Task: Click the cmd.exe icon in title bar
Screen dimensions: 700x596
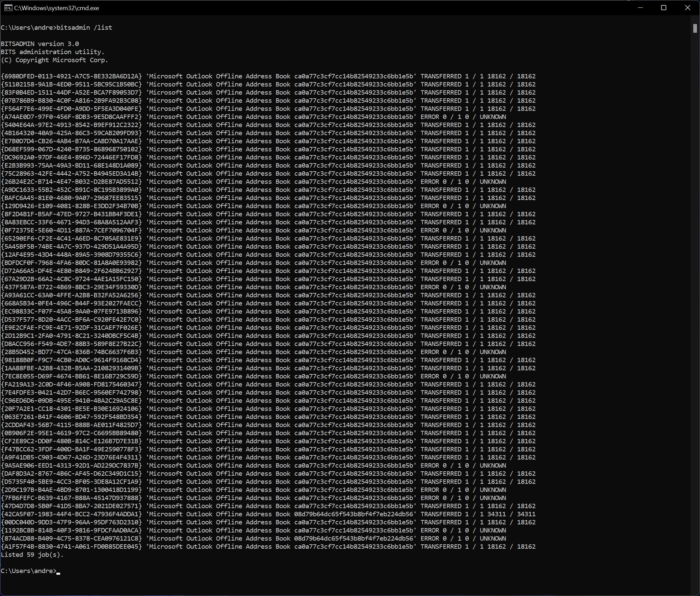Action: (8, 8)
